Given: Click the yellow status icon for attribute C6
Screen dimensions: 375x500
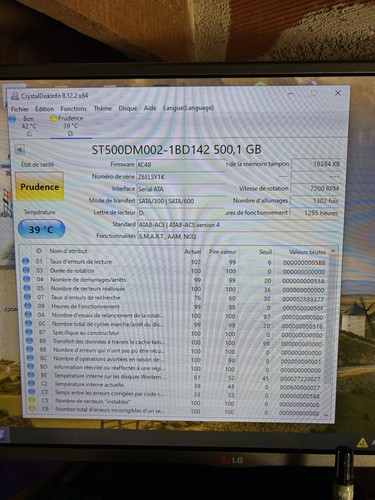Looking at the screenshot, I should click(x=32, y=409).
